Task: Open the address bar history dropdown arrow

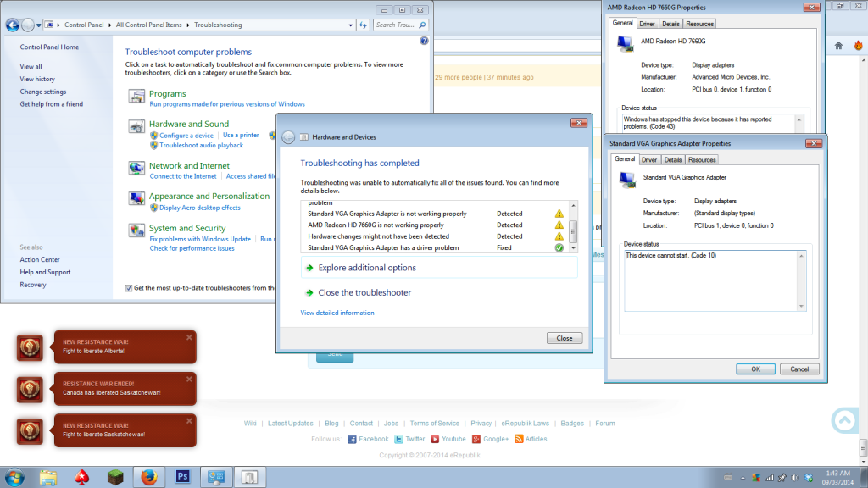Action: [350, 25]
